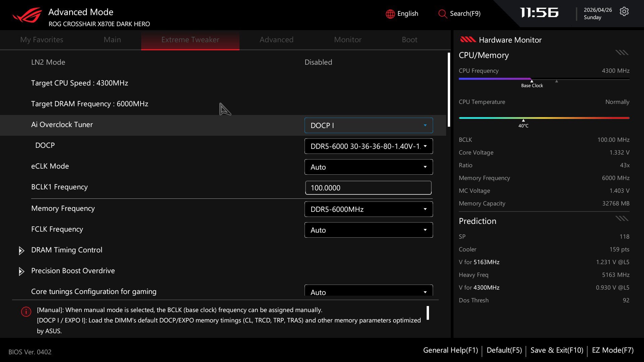Open the DOCP profile dropdown

(x=368, y=146)
